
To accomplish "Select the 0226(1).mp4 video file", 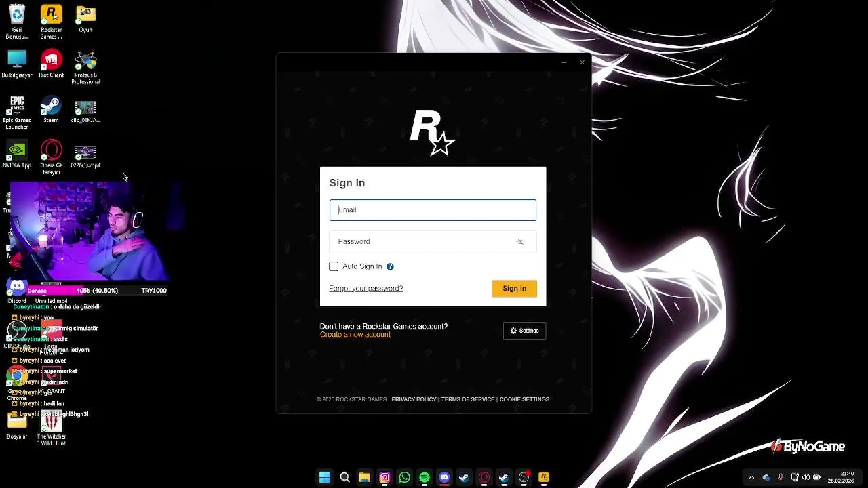I will [85, 157].
